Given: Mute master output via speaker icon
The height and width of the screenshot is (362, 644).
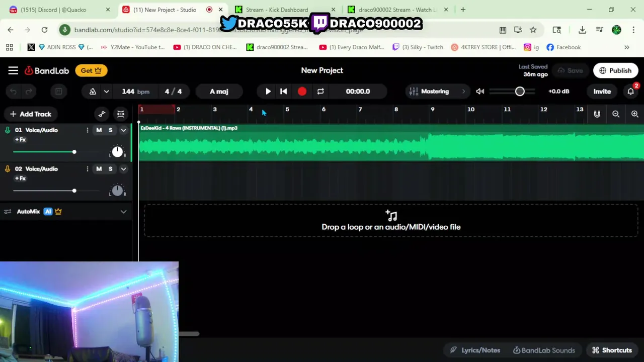Looking at the screenshot, I should 480,92.
